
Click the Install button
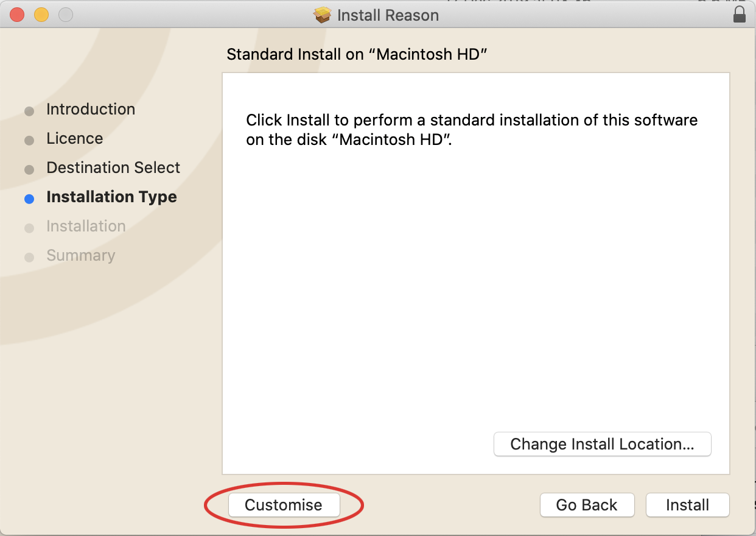687,505
